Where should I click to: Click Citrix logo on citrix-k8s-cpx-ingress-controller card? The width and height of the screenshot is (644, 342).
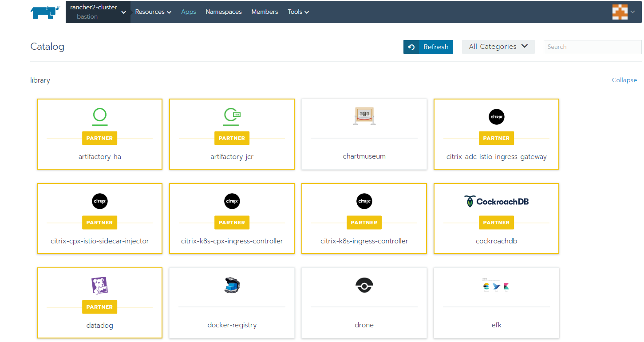232,201
